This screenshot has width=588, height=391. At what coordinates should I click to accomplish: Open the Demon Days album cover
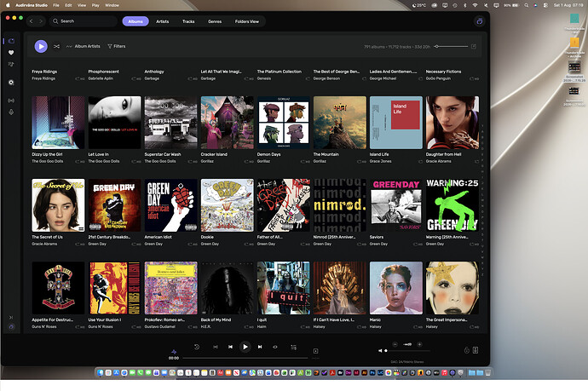click(x=284, y=123)
